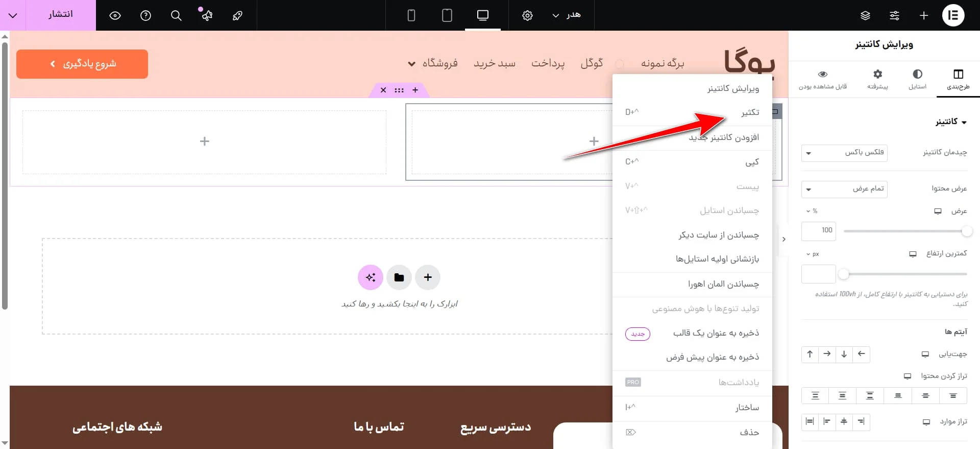Screen dimensions: 980x449
Task: Select تکثیر (duplicate) from context menu
Action: (x=750, y=112)
